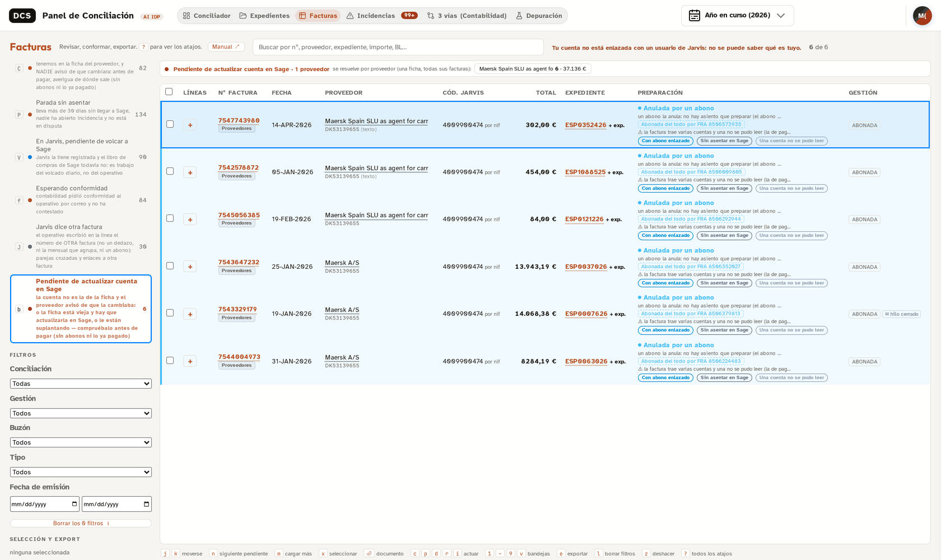
Task: Click the invoice search field
Action: point(398,47)
